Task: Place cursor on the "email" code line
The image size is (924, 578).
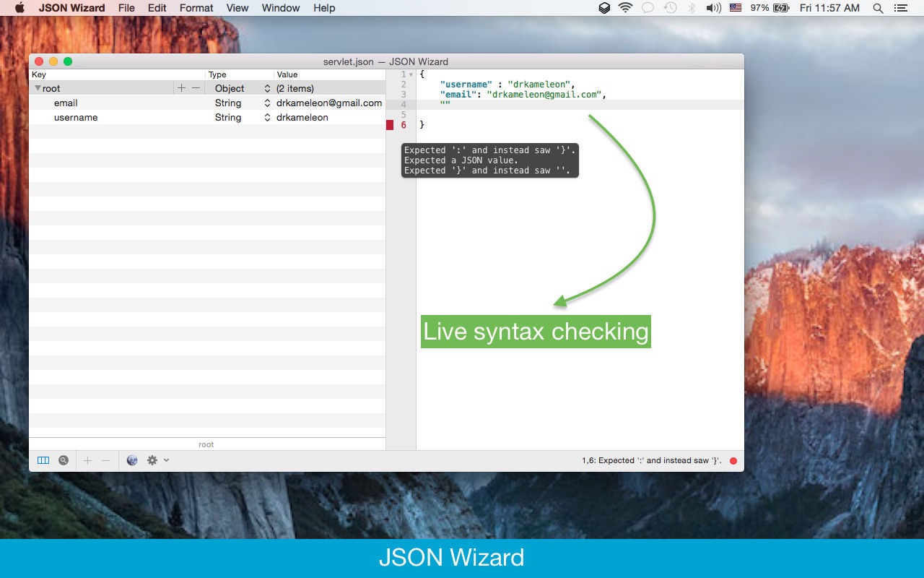Action: pos(523,95)
